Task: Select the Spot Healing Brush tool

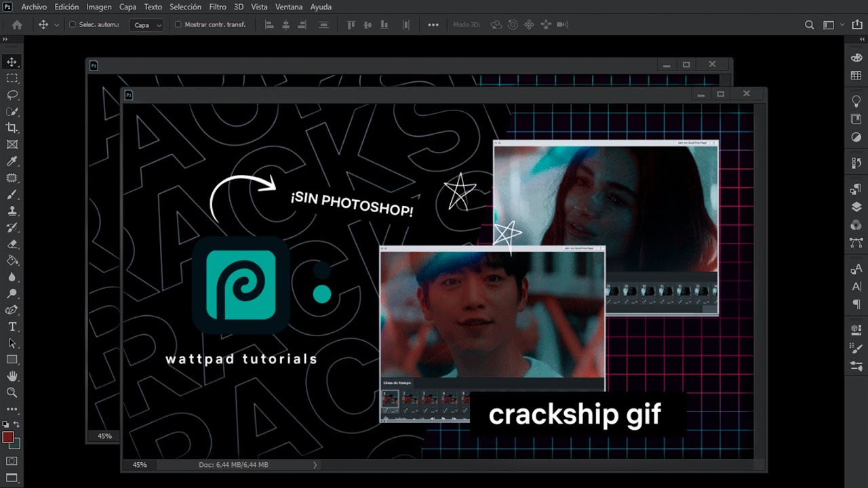Action: coord(12,178)
